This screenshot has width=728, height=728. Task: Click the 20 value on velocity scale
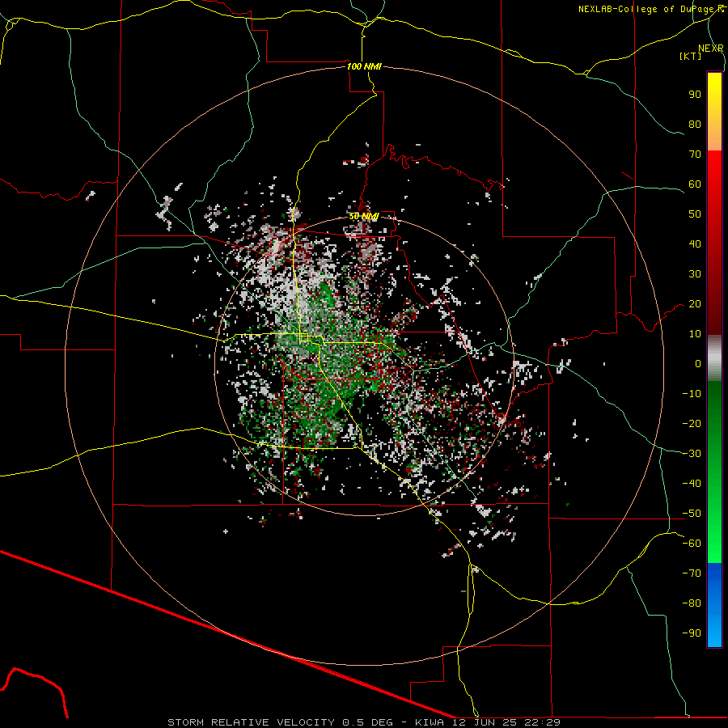tap(695, 304)
